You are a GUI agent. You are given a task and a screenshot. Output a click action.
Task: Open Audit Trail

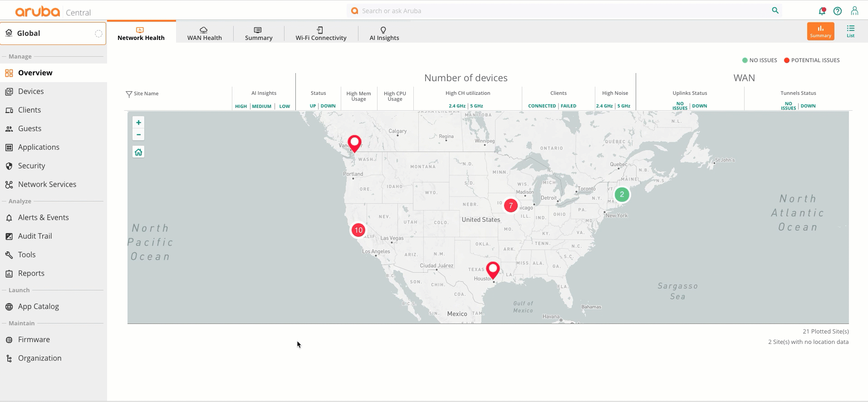[54, 236]
